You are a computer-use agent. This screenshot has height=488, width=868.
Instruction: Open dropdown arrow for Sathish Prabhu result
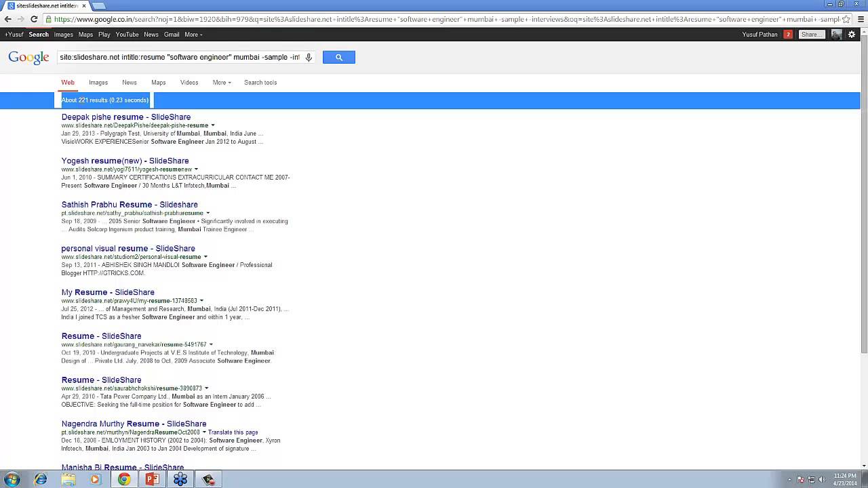[x=208, y=213]
